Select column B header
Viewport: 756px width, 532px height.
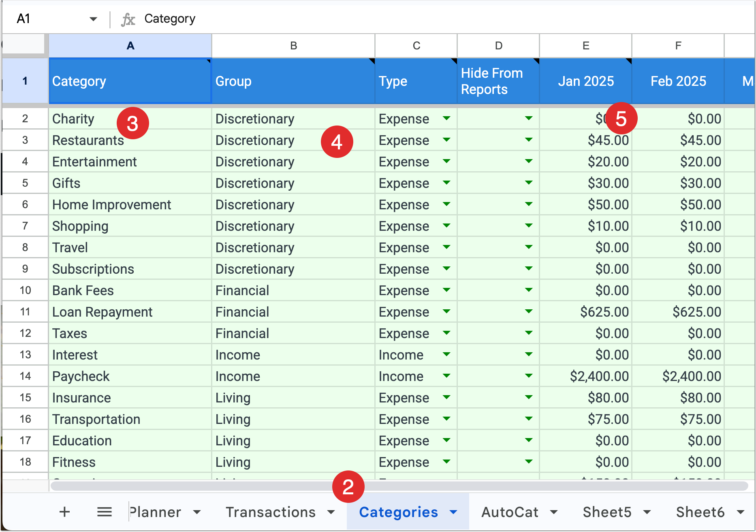click(293, 46)
